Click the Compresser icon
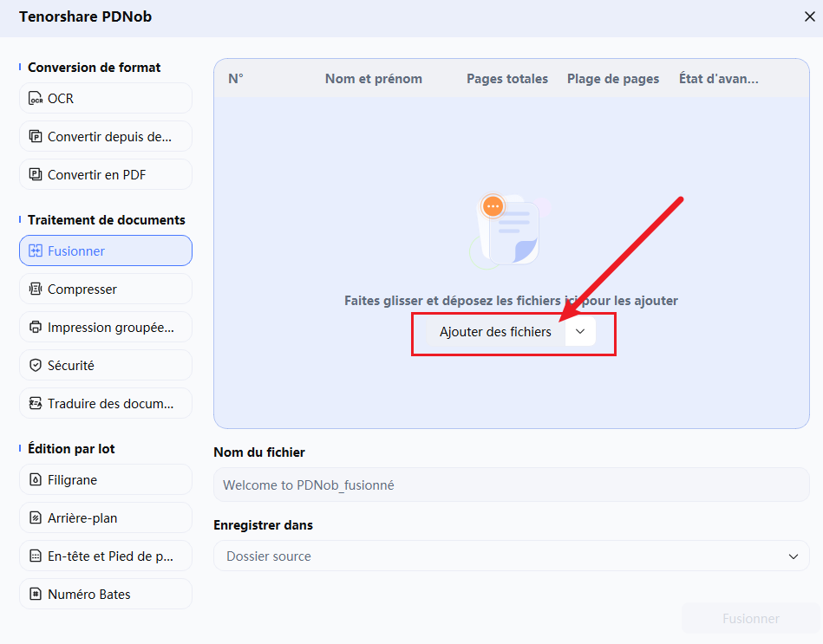The width and height of the screenshot is (823, 644). click(36, 289)
